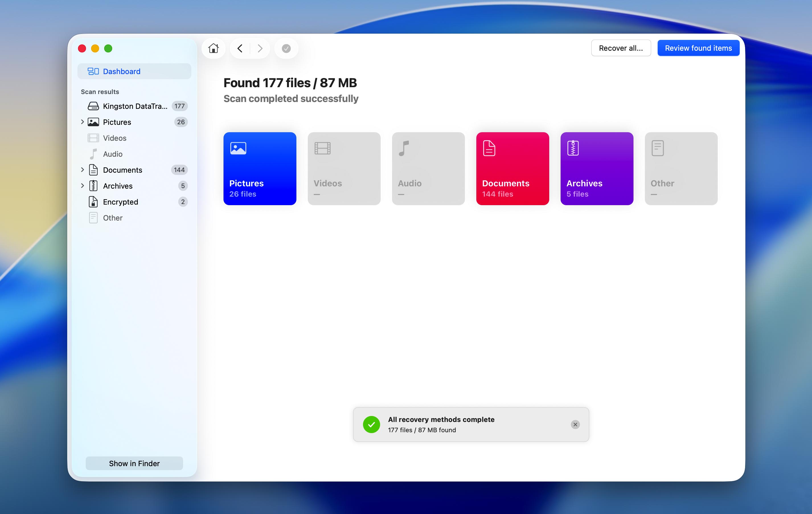Viewport: 812px width, 514px height.
Task: Click the sidebar Documents page icon
Action: 93,170
